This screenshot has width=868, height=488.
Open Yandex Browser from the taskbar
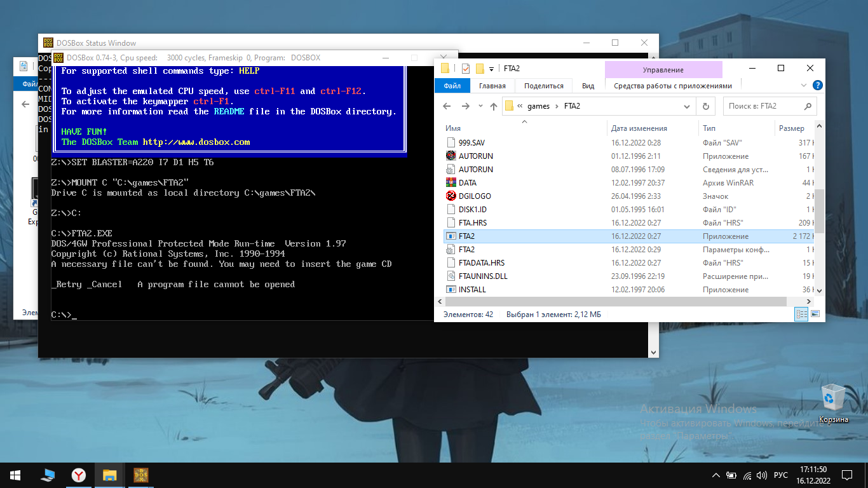click(78, 475)
